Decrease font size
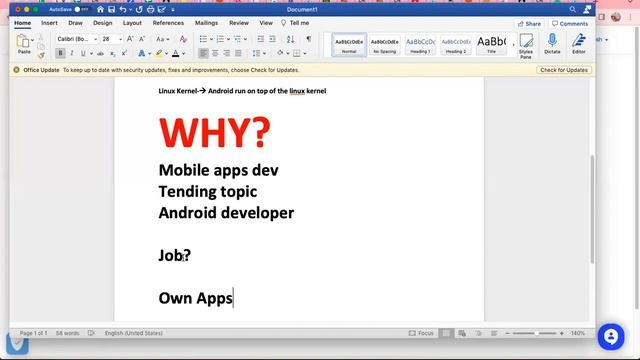 pyautogui.click(x=142, y=39)
